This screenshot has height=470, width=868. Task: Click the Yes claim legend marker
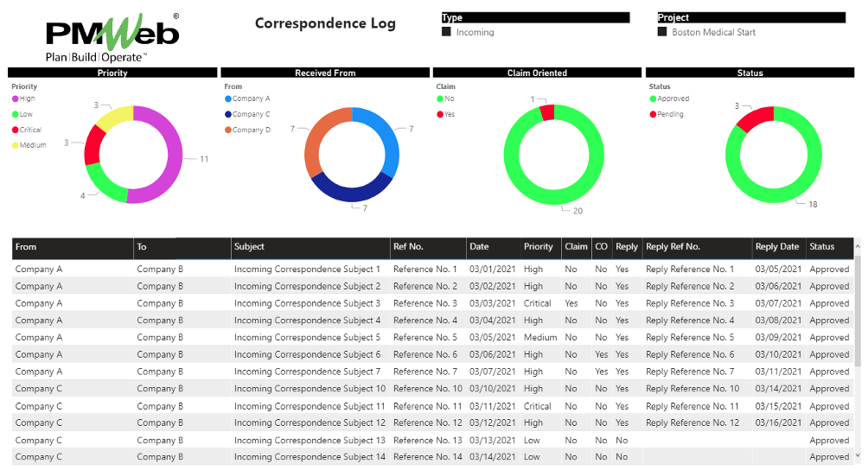pyautogui.click(x=440, y=114)
